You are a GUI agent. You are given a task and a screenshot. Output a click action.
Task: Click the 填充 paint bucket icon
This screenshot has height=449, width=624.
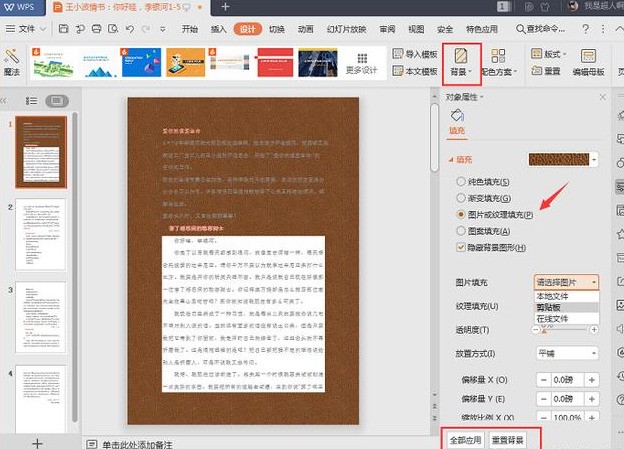tap(458, 118)
